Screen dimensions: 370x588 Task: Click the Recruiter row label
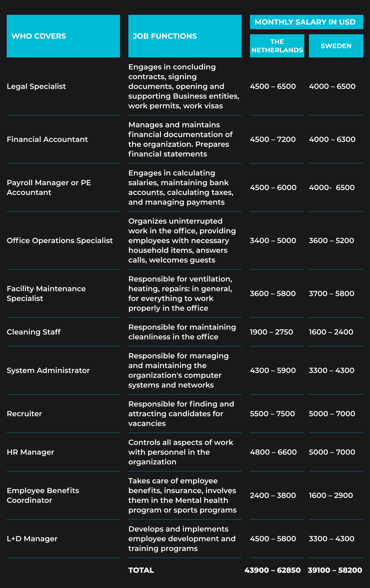click(24, 414)
